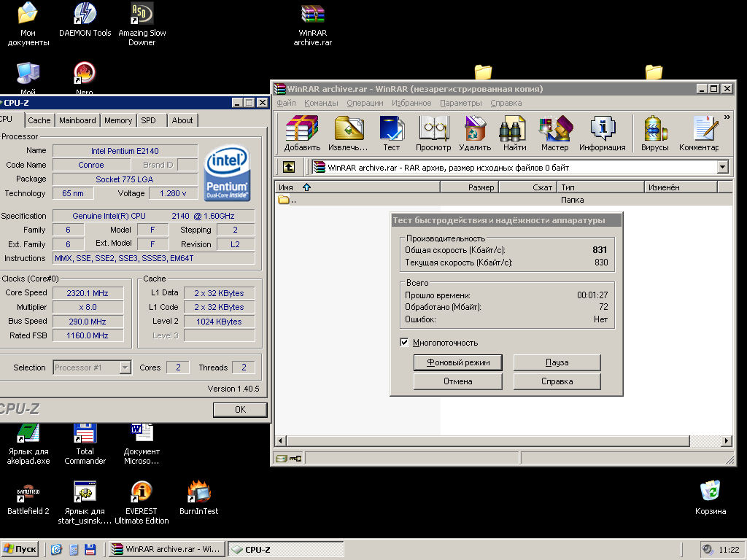
Task: Open the Команды menu in WinRAR
Action: (x=321, y=103)
